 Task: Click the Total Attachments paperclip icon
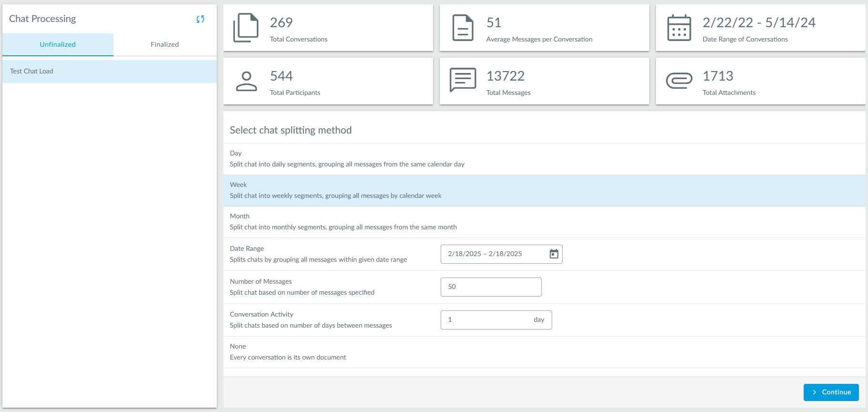point(679,81)
